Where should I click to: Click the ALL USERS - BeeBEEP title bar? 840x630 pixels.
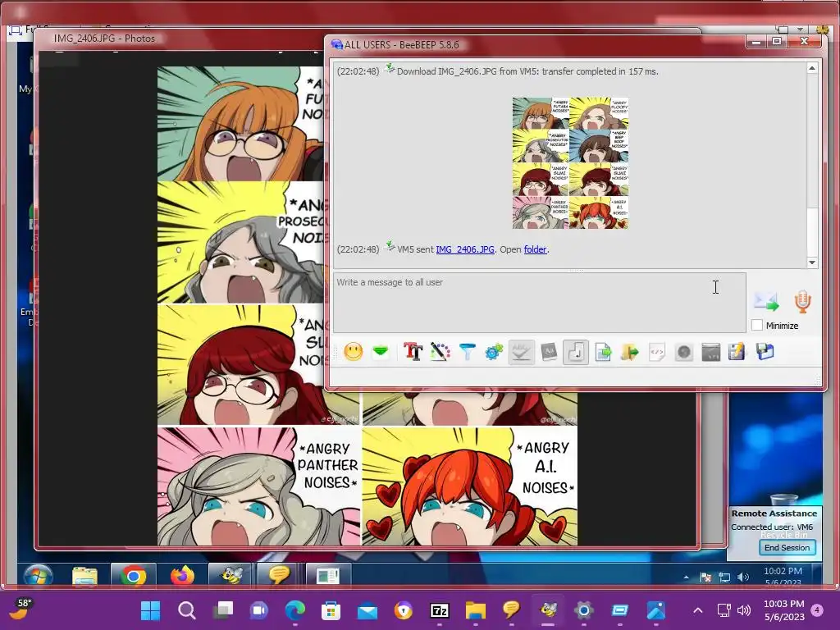tap(402, 44)
